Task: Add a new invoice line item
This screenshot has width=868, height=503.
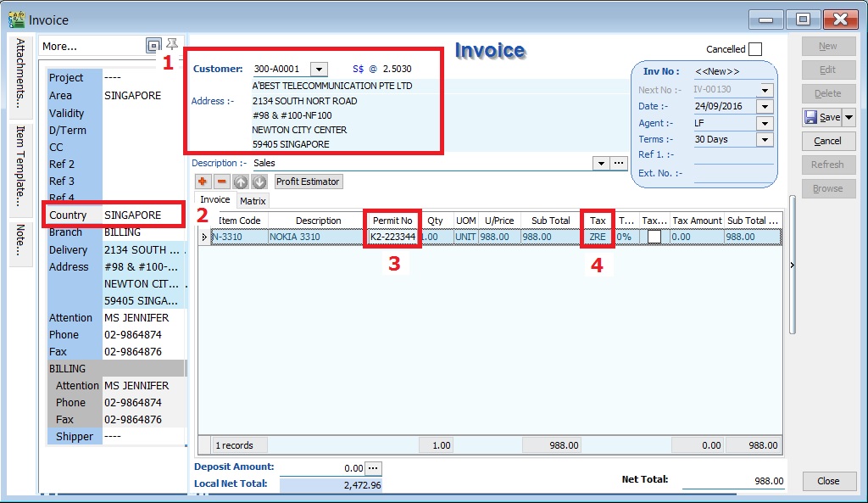Action: click(x=203, y=181)
